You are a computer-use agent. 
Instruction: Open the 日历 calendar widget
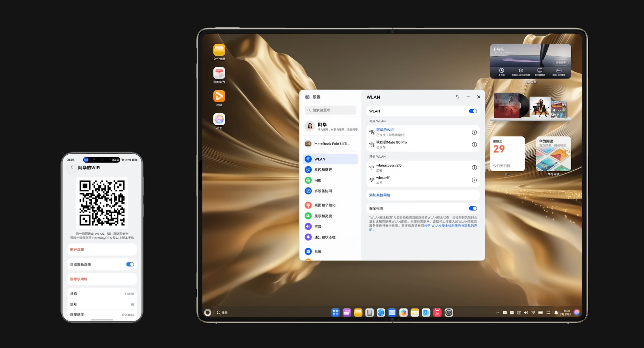(x=507, y=154)
